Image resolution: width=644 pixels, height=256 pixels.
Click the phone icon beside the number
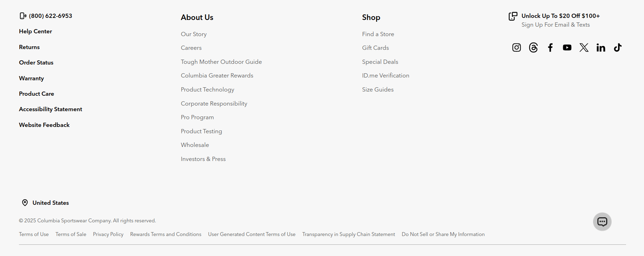[23, 16]
